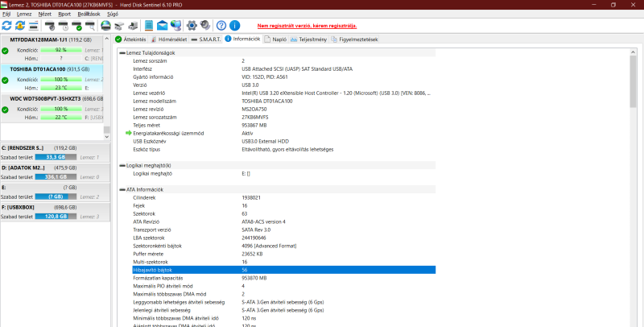The width and height of the screenshot is (644, 327).
Task: Click the blue refresh arrows toolbar icon
Action: pos(6,26)
